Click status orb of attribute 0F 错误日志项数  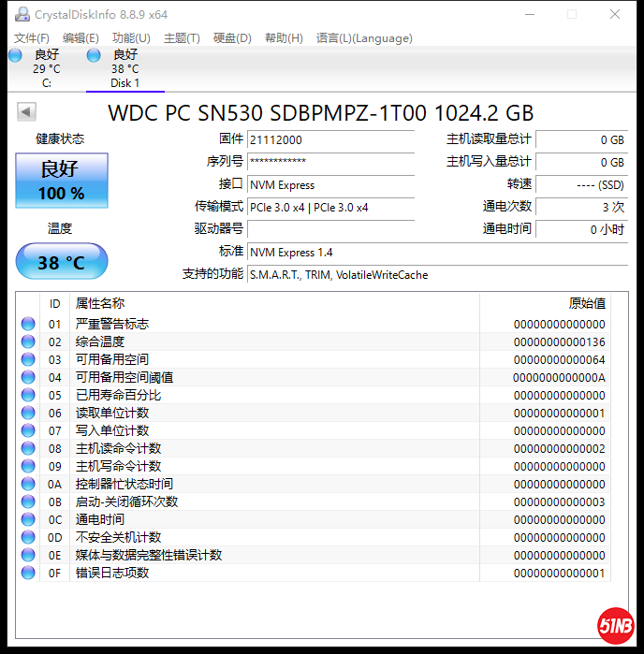coord(28,573)
